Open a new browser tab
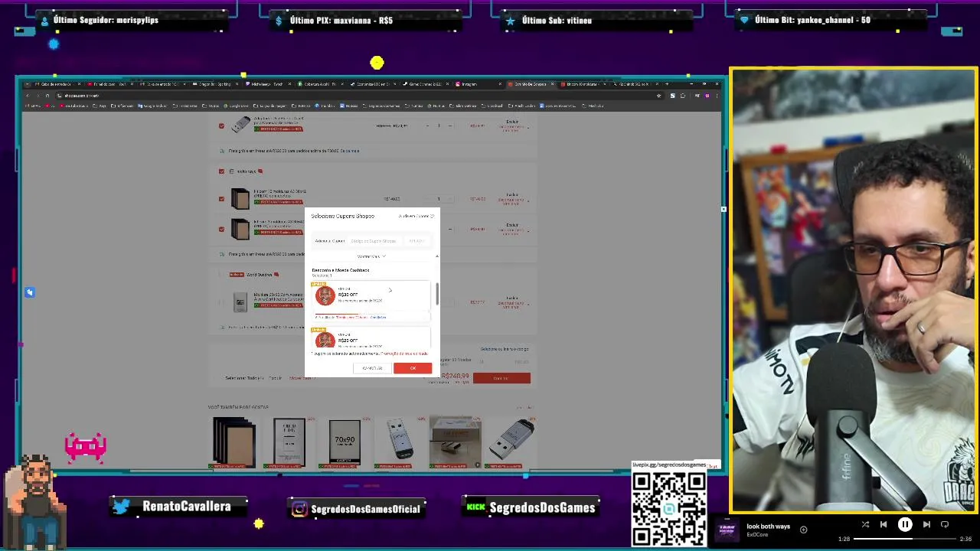Screen dimensions: 980x551 click(x=667, y=84)
